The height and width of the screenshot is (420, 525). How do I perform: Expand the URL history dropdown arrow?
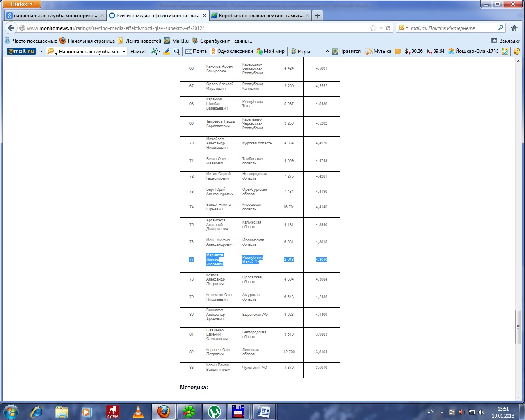pyautogui.click(x=381, y=28)
